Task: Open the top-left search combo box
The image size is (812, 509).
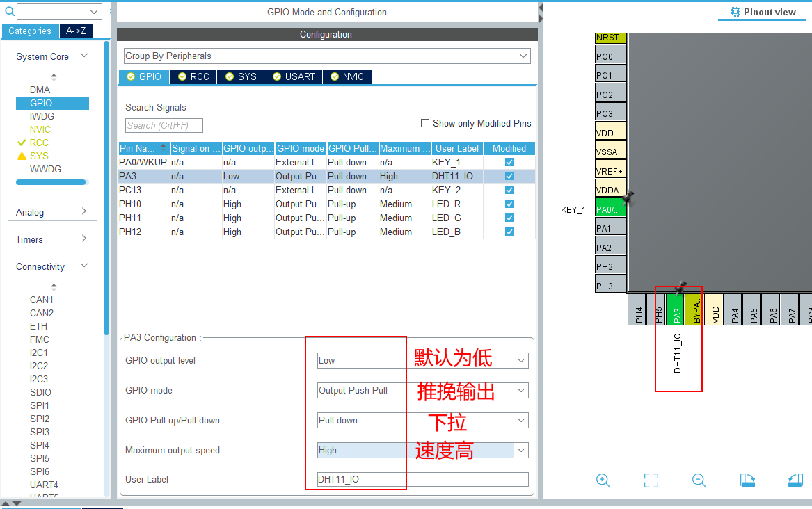Action: click(60, 11)
